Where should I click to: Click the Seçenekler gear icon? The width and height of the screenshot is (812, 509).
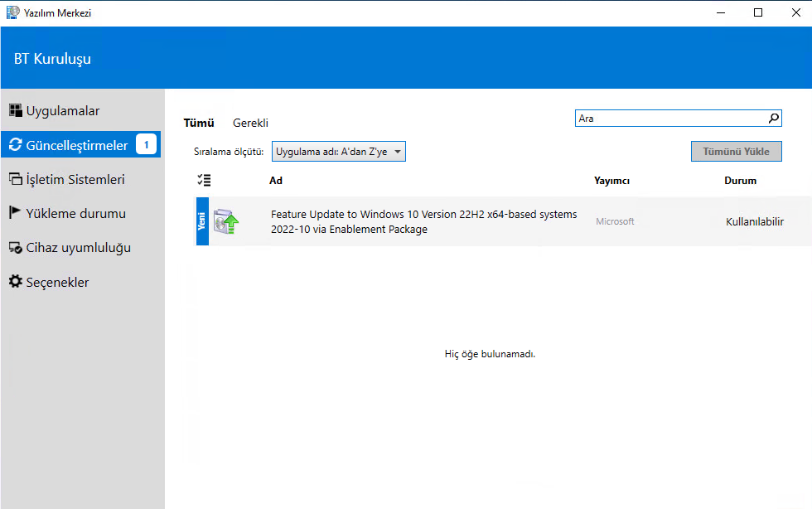[x=16, y=281]
